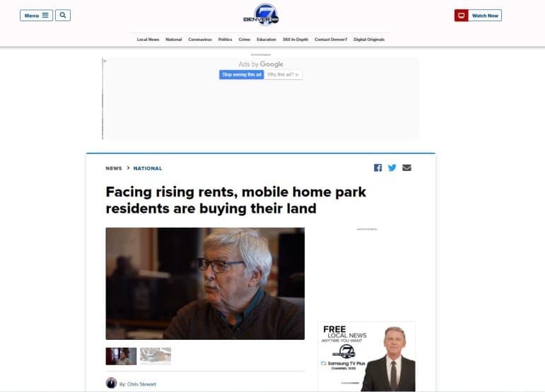Share article on Twitter

(392, 167)
